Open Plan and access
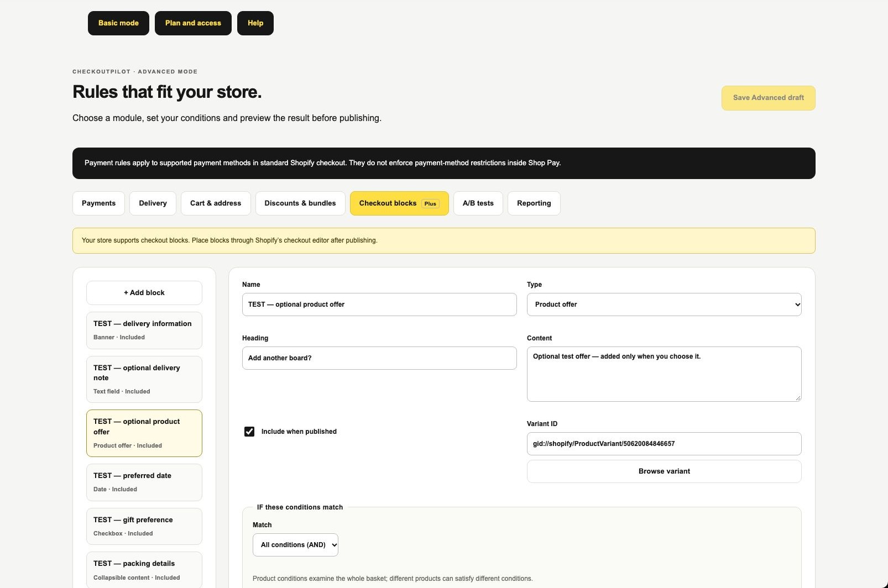 point(193,23)
